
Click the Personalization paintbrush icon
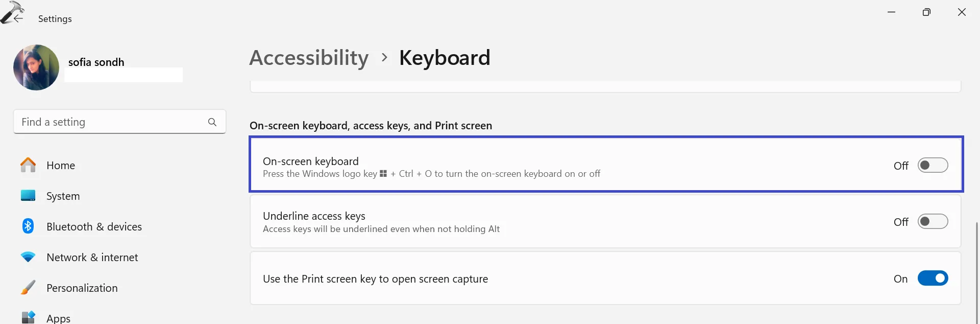[28, 288]
